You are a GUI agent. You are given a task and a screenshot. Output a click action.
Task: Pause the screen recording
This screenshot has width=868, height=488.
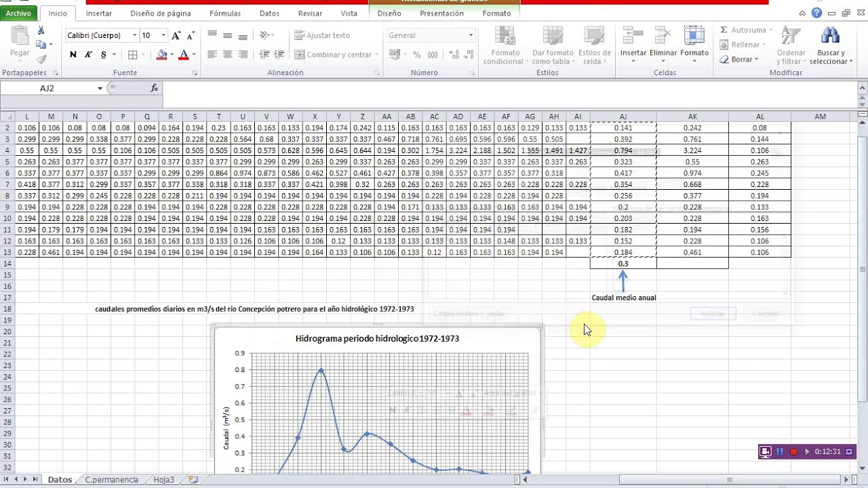pyautogui.click(x=780, y=451)
